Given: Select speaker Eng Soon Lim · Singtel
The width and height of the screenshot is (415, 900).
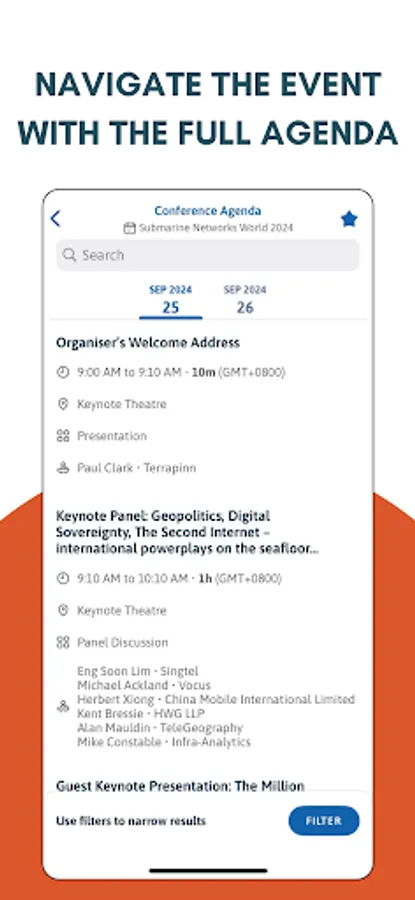Looking at the screenshot, I should click(x=138, y=671).
